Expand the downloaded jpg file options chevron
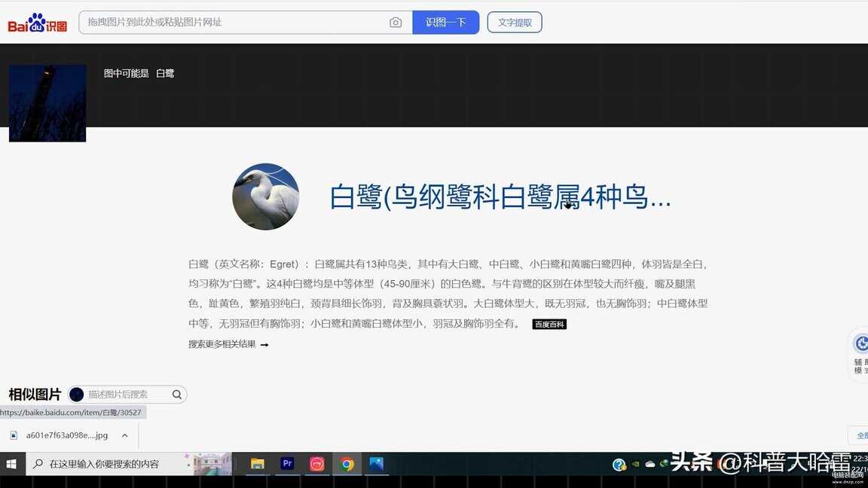This screenshot has width=868, height=488. point(125,435)
